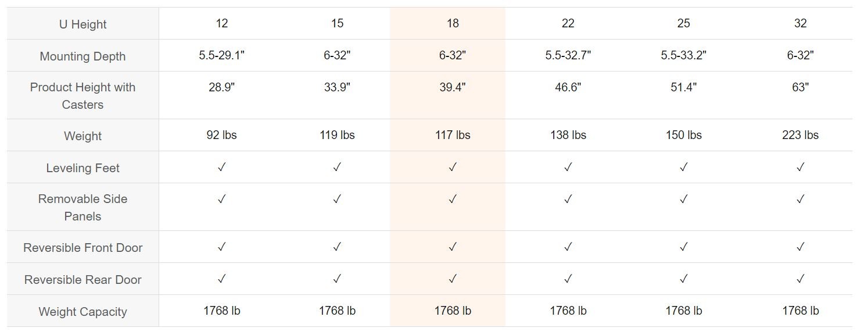The height and width of the screenshot is (331, 868).
Task: Click Leveling Feet checkmark for 32U
Action: pos(800,167)
